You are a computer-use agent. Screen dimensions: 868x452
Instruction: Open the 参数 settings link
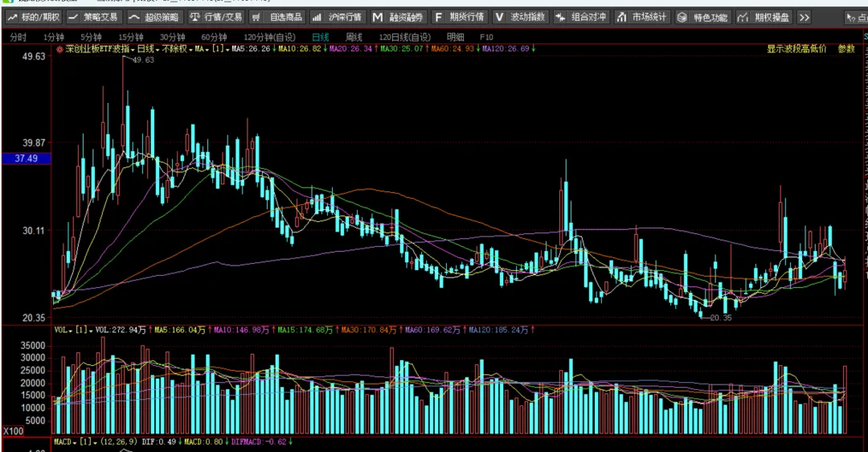[x=846, y=49]
